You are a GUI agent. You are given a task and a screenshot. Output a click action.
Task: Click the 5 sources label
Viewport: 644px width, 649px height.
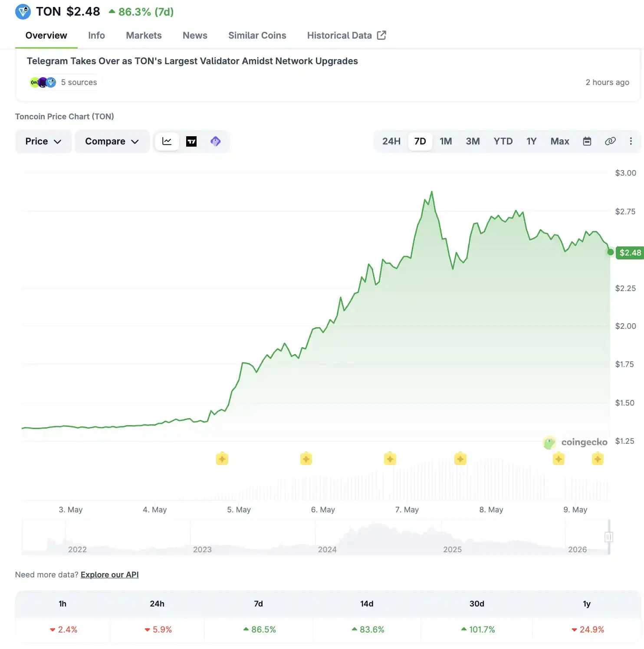(x=79, y=82)
